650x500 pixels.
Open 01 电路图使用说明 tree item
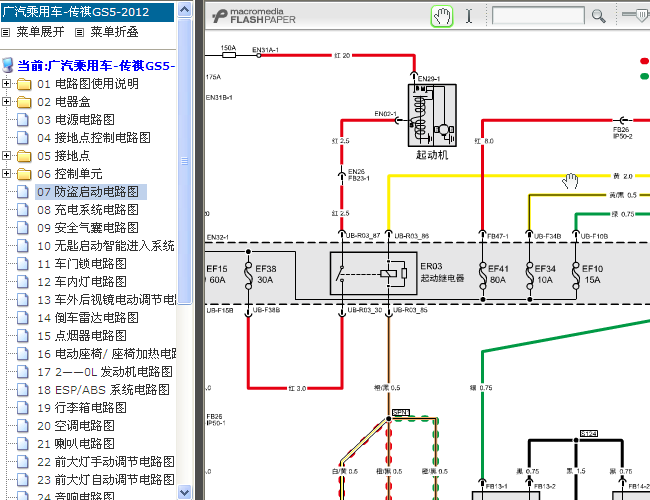pyautogui.click(x=88, y=84)
